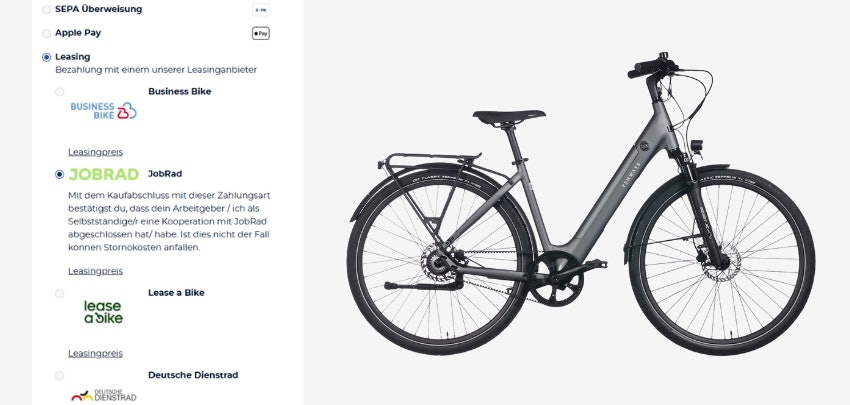Screen dimensions: 850x405
Task: Click the SEPA Überweisung payment icon
Action: pyautogui.click(x=261, y=9)
